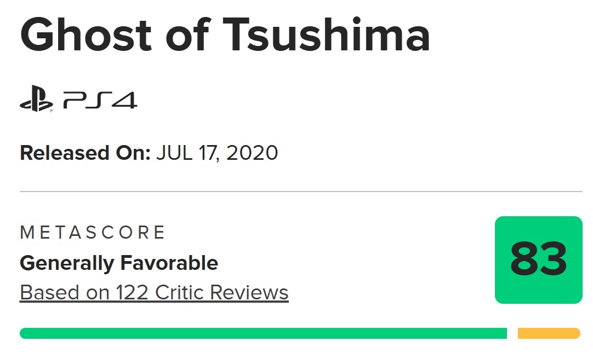Click the digit 8 in the score badge
This screenshot has width=593, height=364.
(524, 259)
